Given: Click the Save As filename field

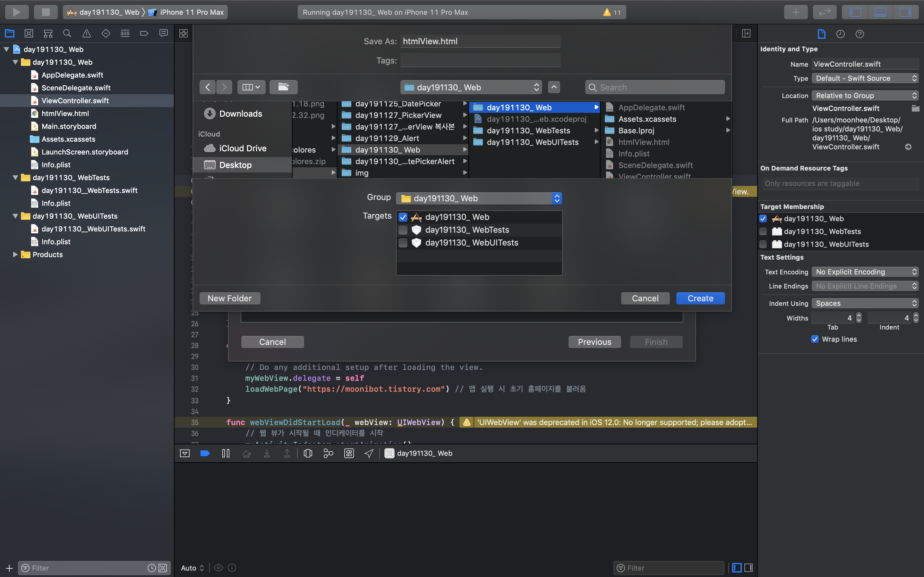Looking at the screenshot, I should click(x=480, y=41).
